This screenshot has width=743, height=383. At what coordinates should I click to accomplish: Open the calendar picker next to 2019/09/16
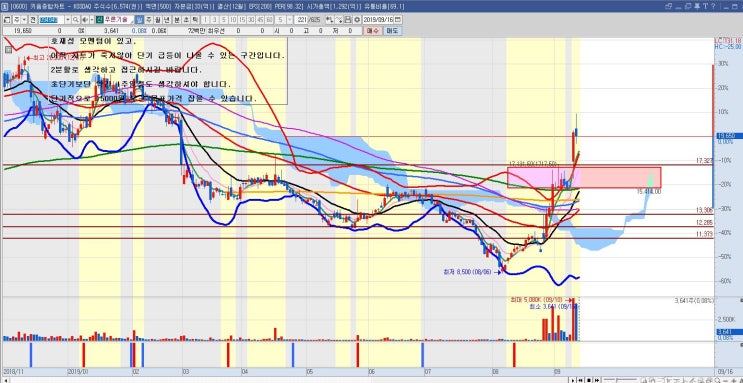[x=398, y=20]
